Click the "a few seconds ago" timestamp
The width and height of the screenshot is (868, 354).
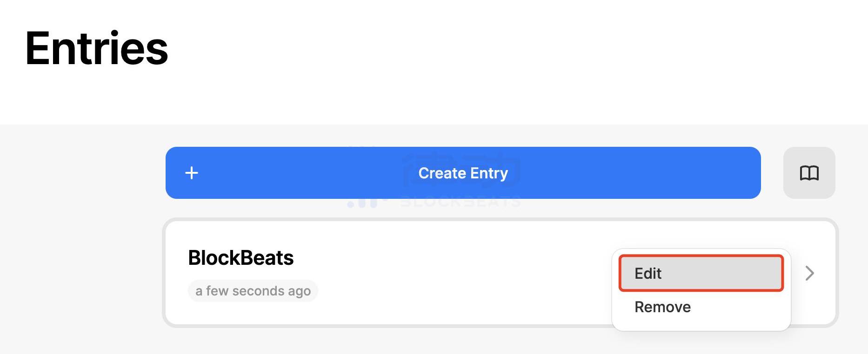click(253, 291)
